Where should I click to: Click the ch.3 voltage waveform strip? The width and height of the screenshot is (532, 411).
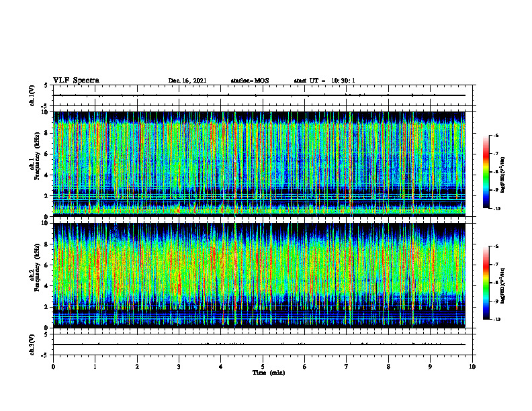pyautogui.click(x=263, y=345)
